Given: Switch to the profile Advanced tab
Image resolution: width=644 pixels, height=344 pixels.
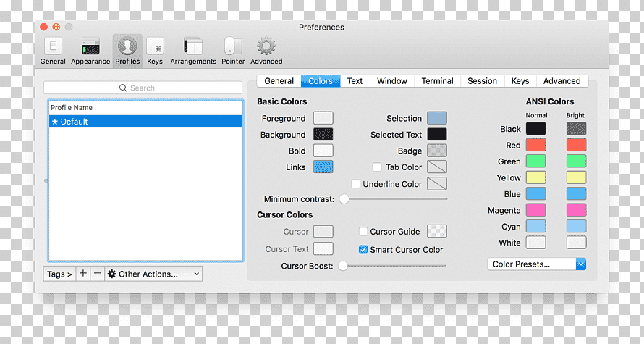Looking at the screenshot, I should coord(562,81).
